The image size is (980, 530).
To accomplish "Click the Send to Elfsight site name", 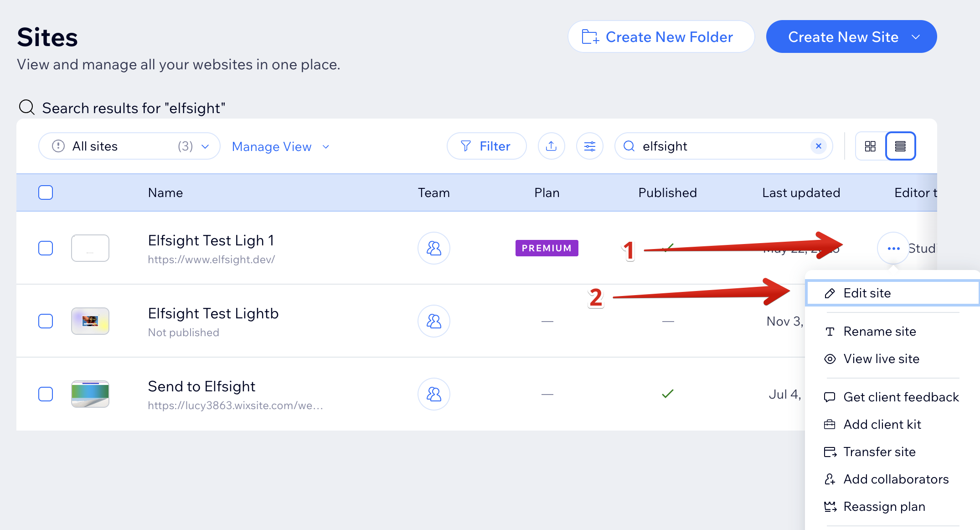I will pos(201,386).
